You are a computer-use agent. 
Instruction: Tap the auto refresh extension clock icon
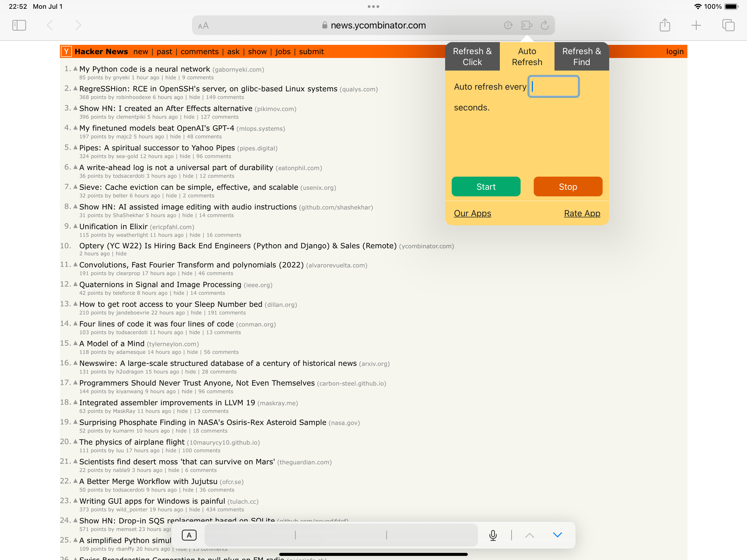[x=508, y=25]
